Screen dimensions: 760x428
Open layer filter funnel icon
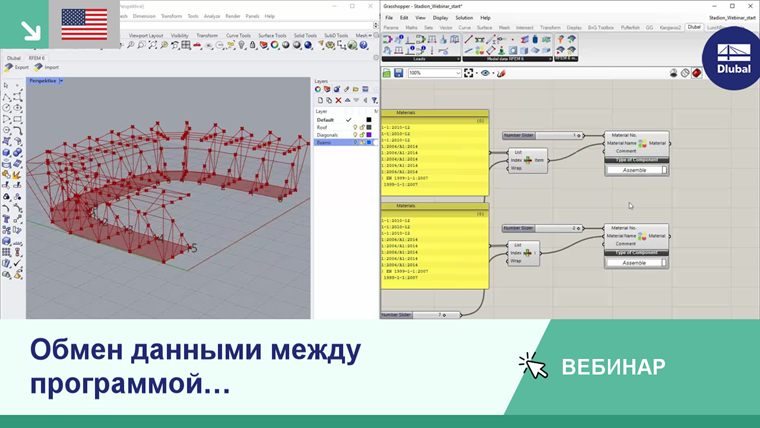coord(375,100)
